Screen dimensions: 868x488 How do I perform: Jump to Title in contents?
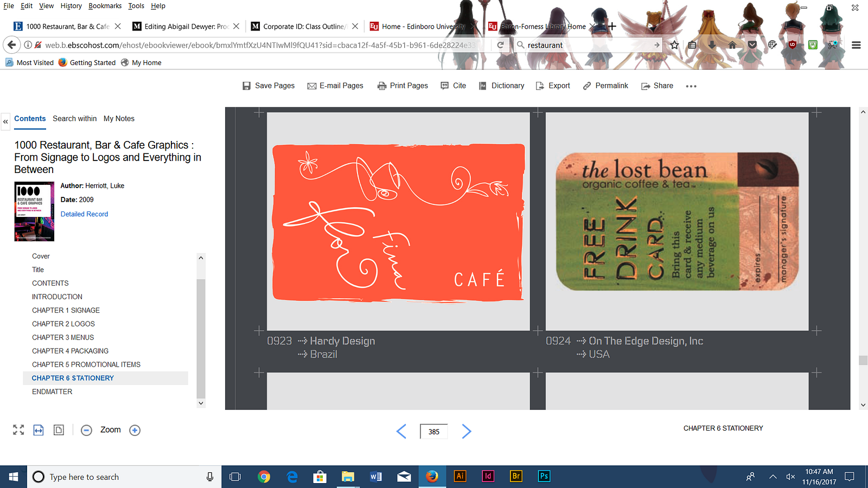(38, 270)
